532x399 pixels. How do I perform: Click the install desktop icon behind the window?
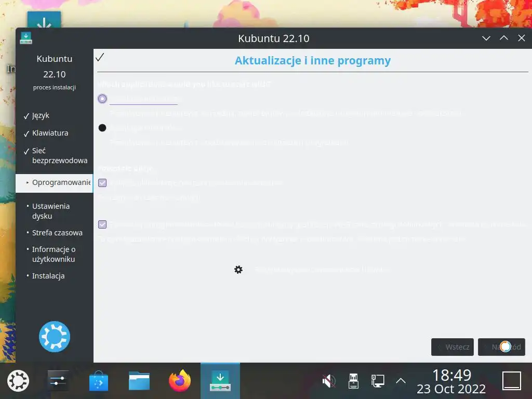[x=44, y=20]
